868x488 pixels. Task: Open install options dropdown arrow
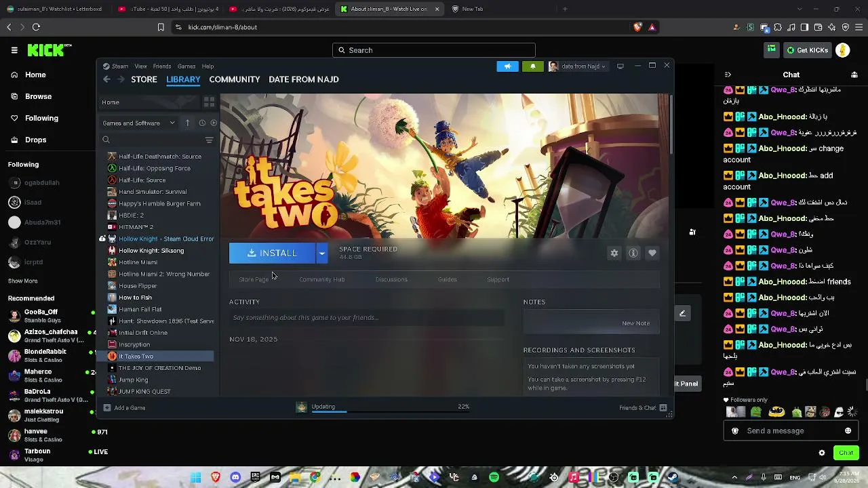[x=322, y=253]
